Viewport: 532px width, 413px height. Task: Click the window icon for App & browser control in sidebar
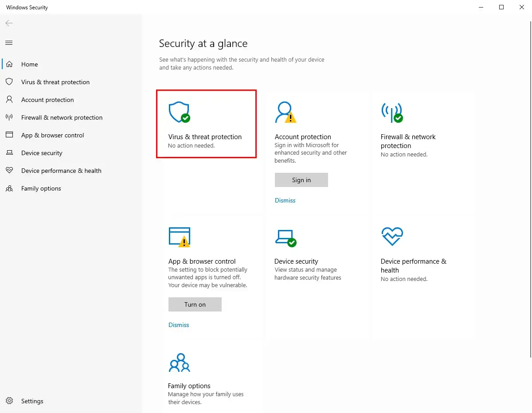pyautogui.click(x=9, y=135)
